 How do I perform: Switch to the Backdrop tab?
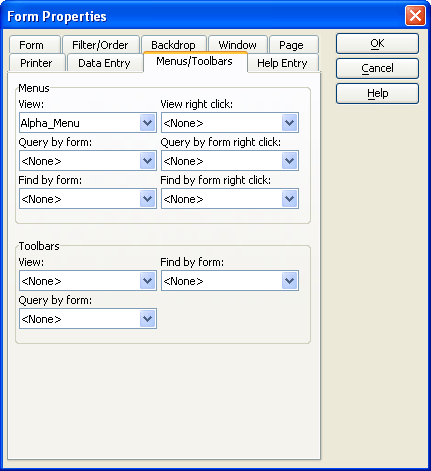pos(174,45)
